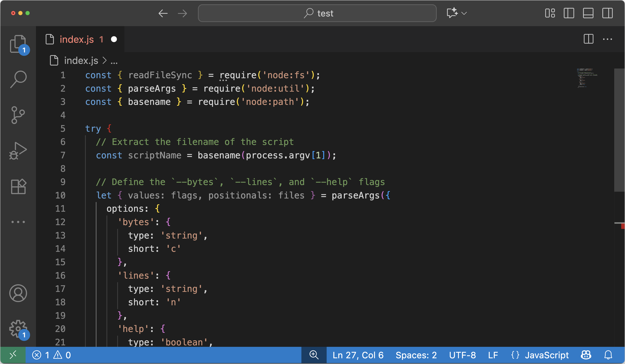Open the Source Control view
The image size is (625, 364).
pyautogui.click(x=18, y=115)
